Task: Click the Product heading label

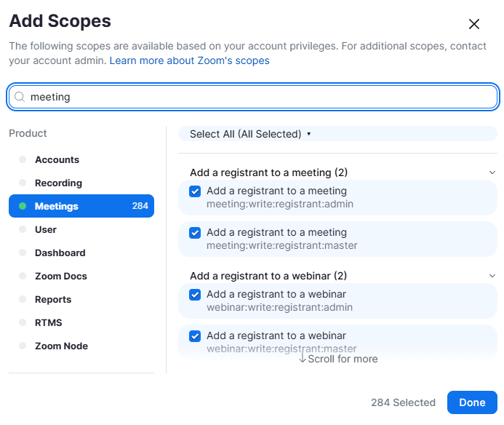Action: click(x=28, y=133)
